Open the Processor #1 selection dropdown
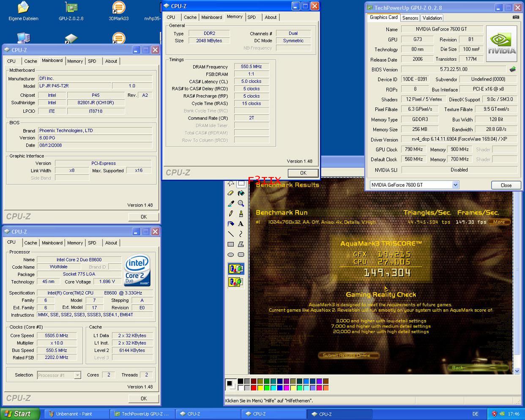 click(77, 375)
